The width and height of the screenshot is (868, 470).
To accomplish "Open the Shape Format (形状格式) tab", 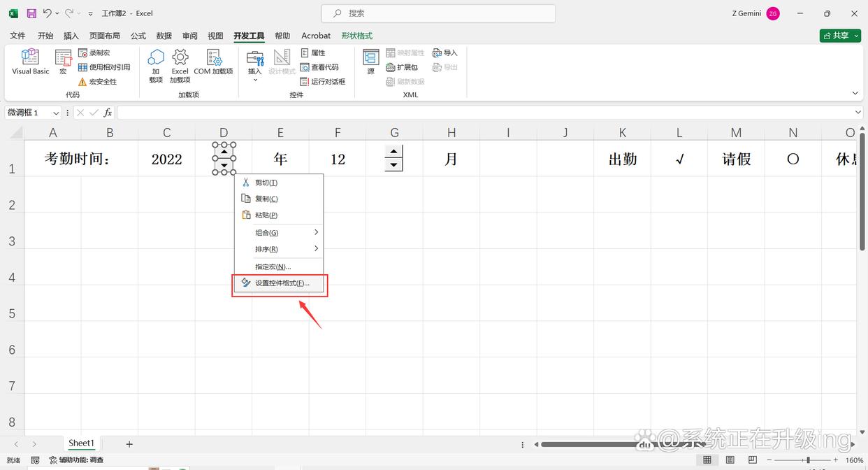I will [x=357, y=36].
